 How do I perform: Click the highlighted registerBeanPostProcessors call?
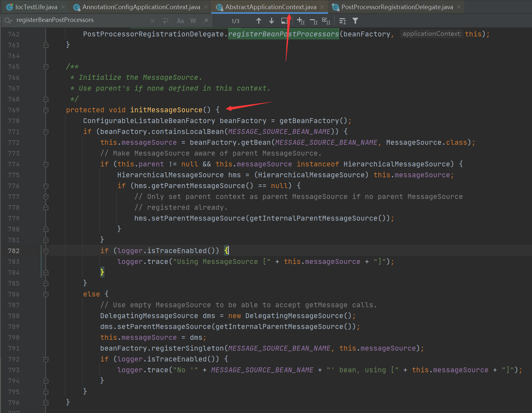point(284,34)
